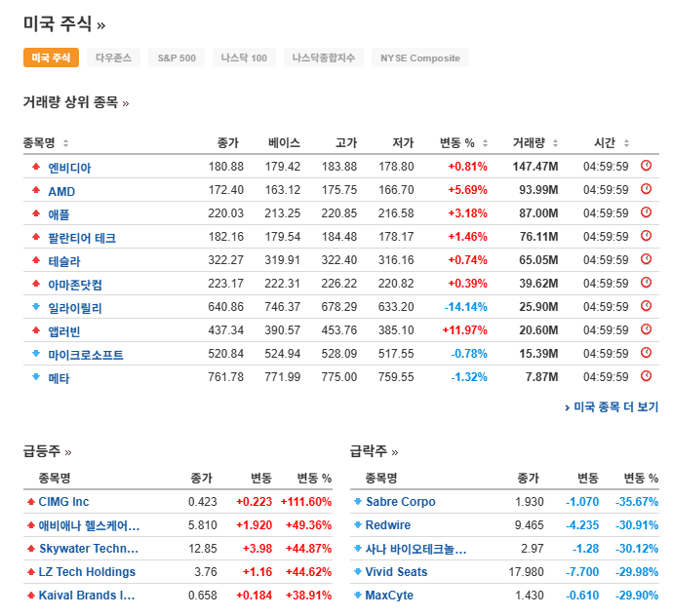Open the Skywater Techn... gainer link
The height and width of the screenshot is (616, 673).
click(89, 548)
